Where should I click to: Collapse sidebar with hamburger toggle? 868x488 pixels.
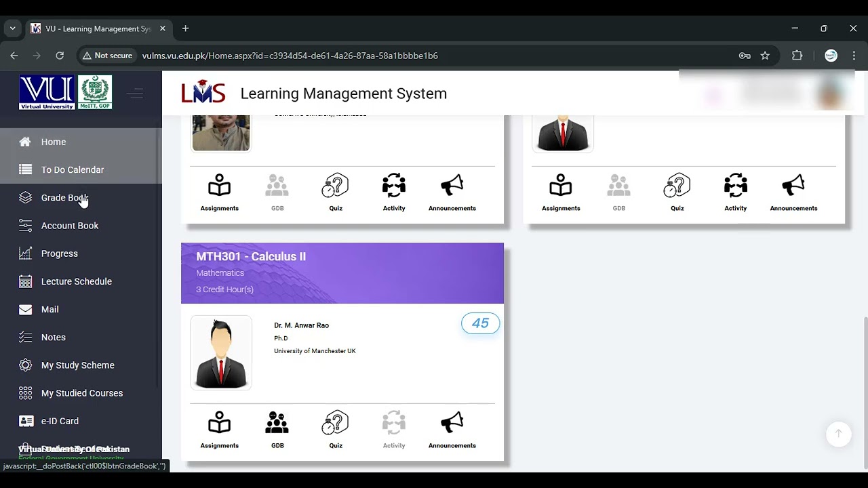pos(135,94)
